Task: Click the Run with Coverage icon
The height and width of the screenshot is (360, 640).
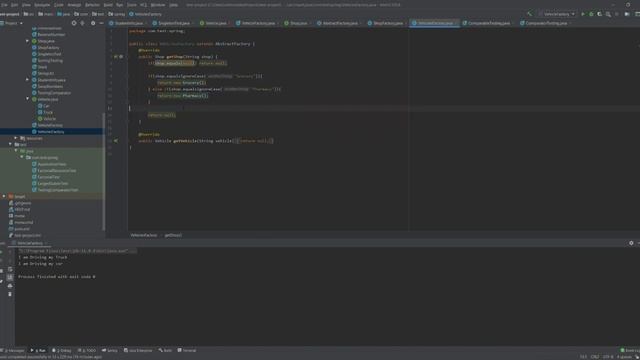Action: coord(600,14)
